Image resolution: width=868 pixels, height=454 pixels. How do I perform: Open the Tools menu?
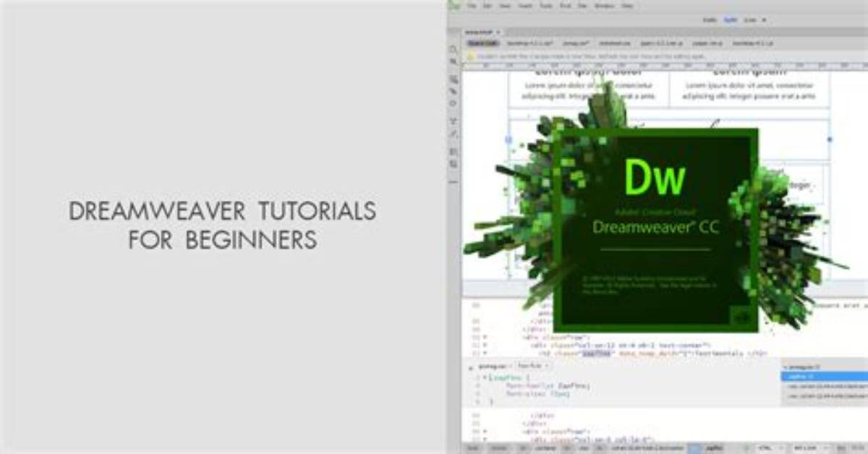pos(545,6)
